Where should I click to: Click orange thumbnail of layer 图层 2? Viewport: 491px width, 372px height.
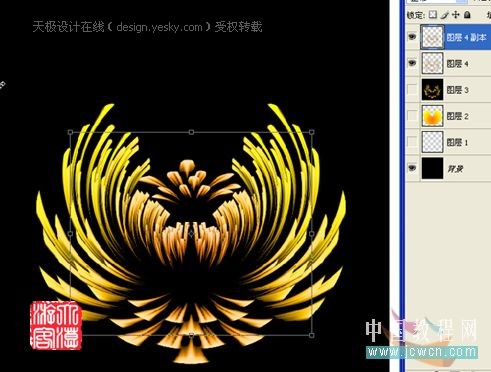point(432,116)
